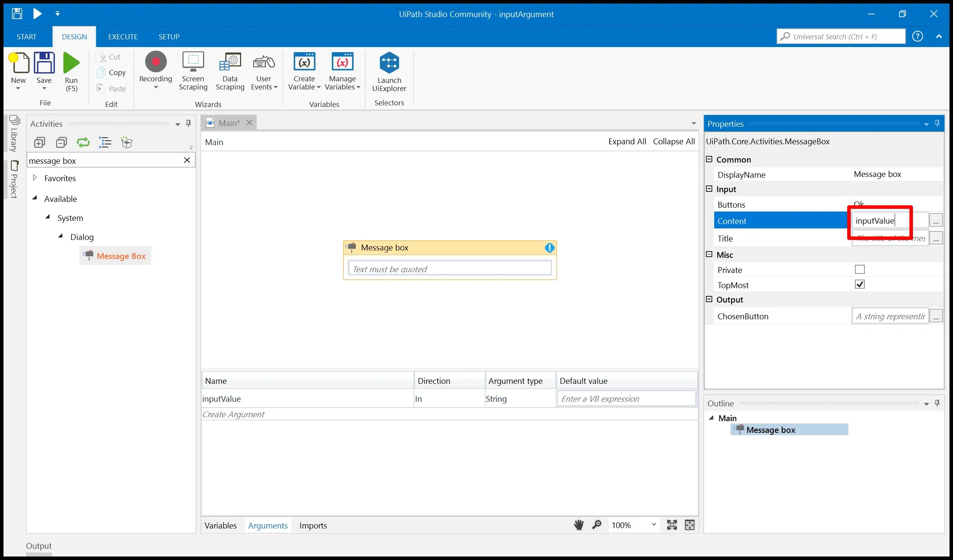This screenshot has height=560, width=953.
Task: Open the Title expression editor ellipsis button
Action: (936, 238)
